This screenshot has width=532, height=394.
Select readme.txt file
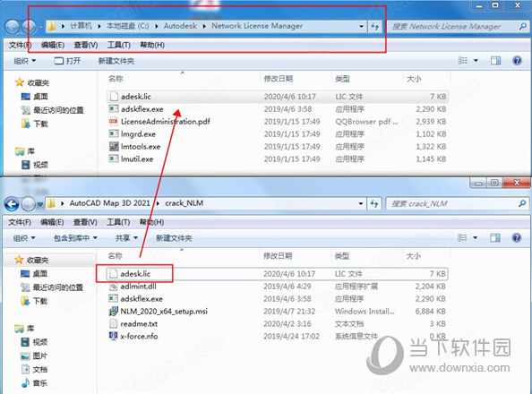277,324
